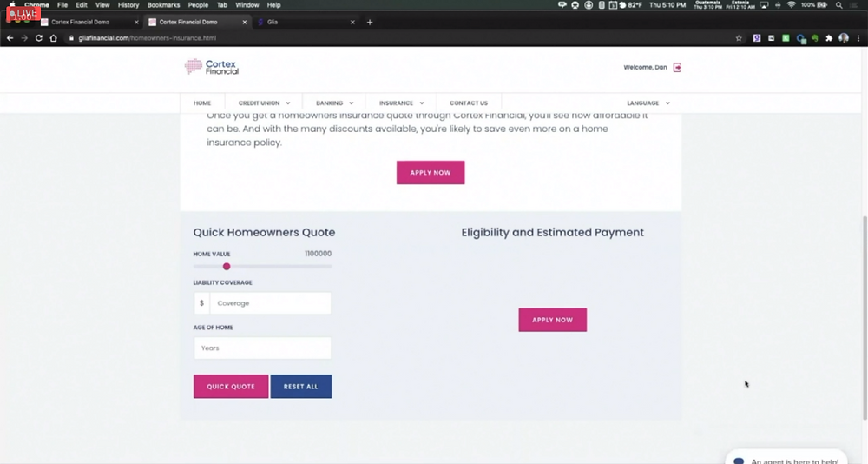Click the browser home icon
Viewport: 868px width, 464px height.
(x=54, y=38)
